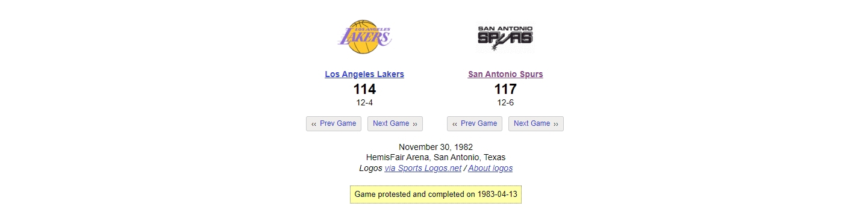Viewport: 868px width, 224px height.
Task: Click the Spurs score 117
Action: 505,90
